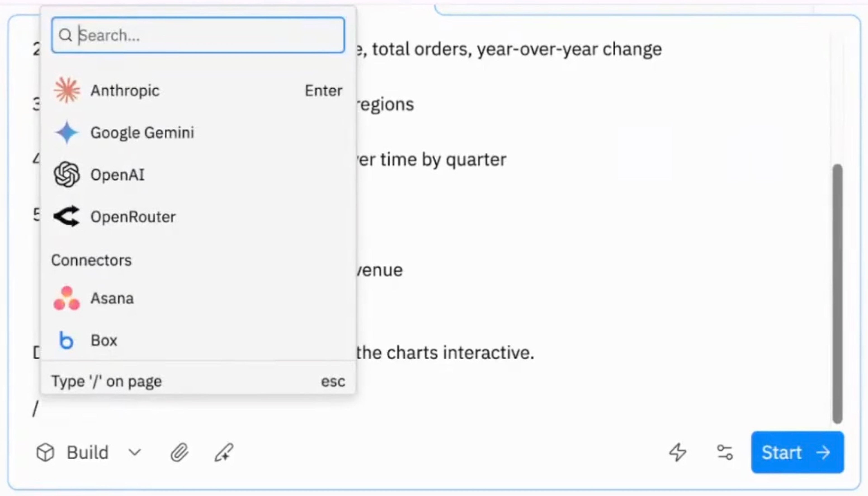Screen dimensions: 868x496
Task: Click the Google Gemini sparkle icon
Action: coord(67,132)
